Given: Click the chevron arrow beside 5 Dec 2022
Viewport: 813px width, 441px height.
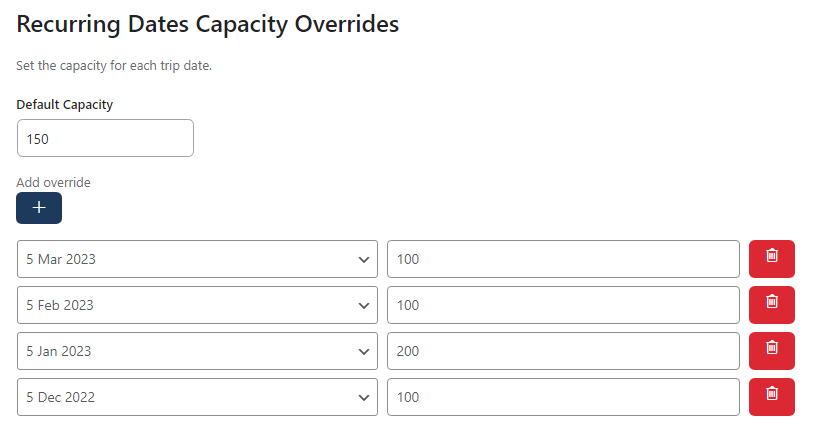Looking at the screenshot, I should (x=362, y=398).
